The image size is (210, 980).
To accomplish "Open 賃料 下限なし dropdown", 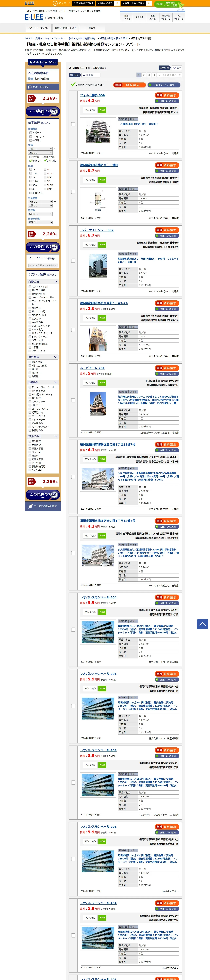I will click(40, 149).
